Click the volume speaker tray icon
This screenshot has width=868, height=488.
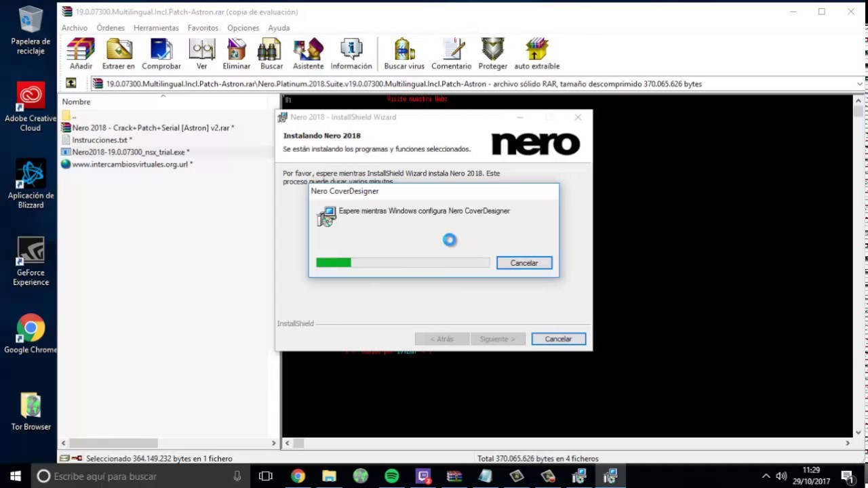click(781, 476)
